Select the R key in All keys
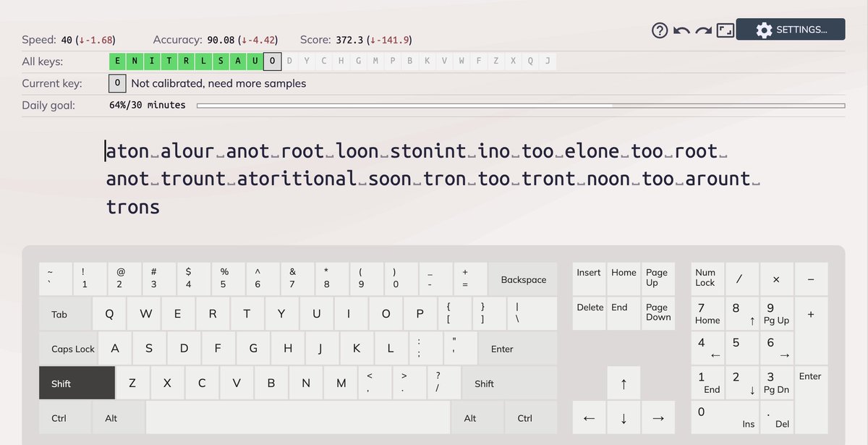Image resolution: width=868 pixels, height=445 pixels. click(x=186, y=62)
